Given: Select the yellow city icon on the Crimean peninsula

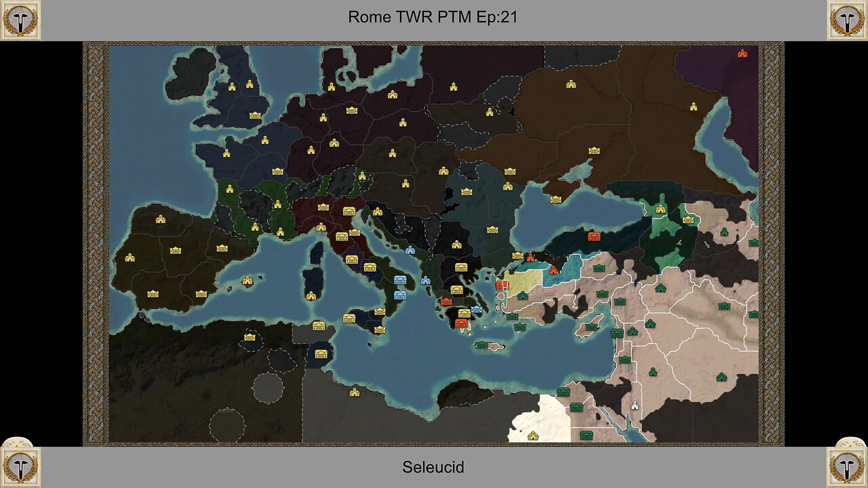Looking at the screenshot, I should 556,199.
